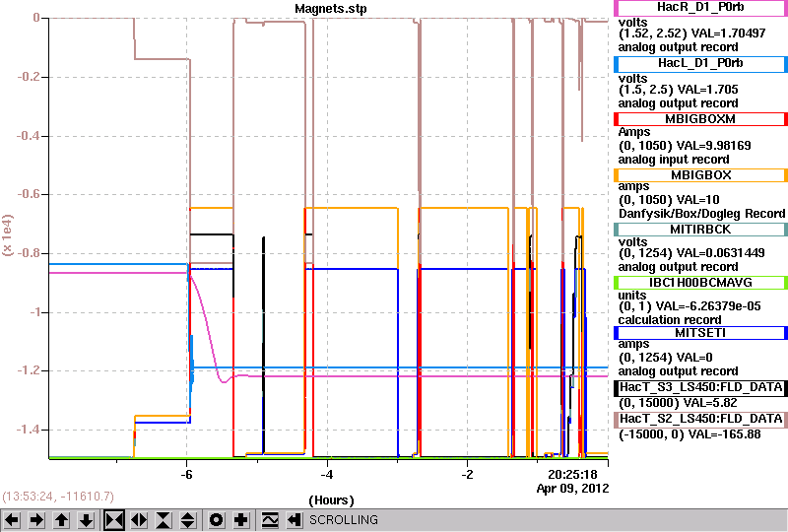Click the -0.4 y-axis tick label
This screenshot has width=788, height=532.
point(29,136)
